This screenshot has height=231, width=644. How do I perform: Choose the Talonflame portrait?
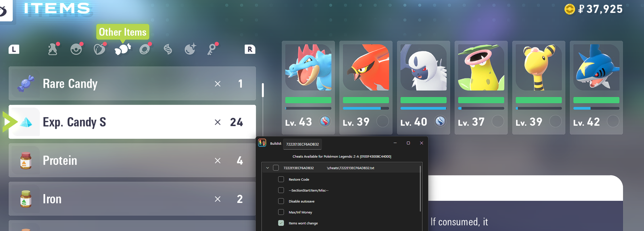pyautogui.click(x=366, y=67)
